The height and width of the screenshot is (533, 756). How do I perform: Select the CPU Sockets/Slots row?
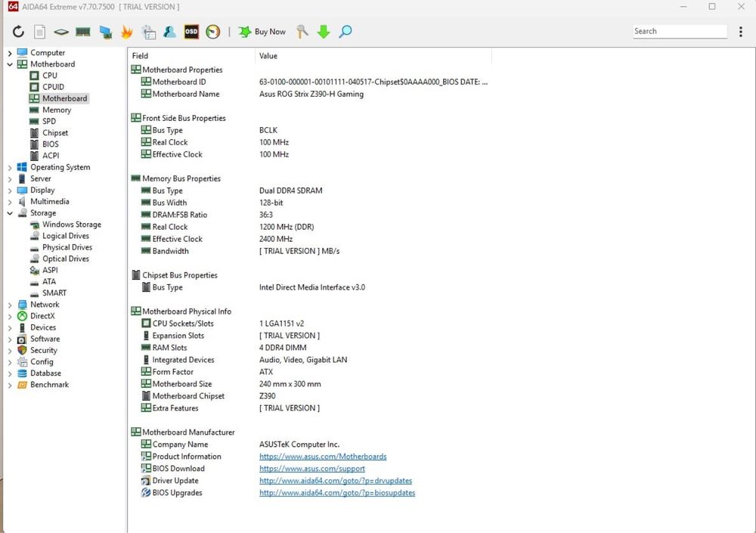click(x=311, y=324)
